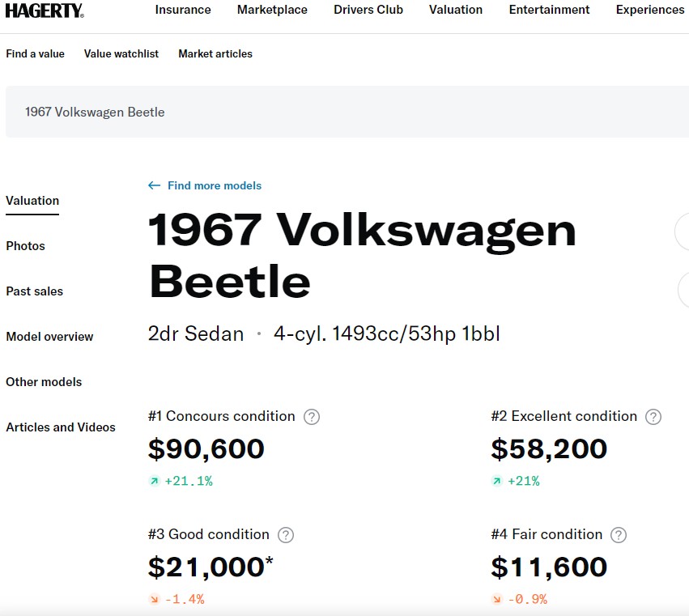Click the upper partial circle button at right edge

683,232
